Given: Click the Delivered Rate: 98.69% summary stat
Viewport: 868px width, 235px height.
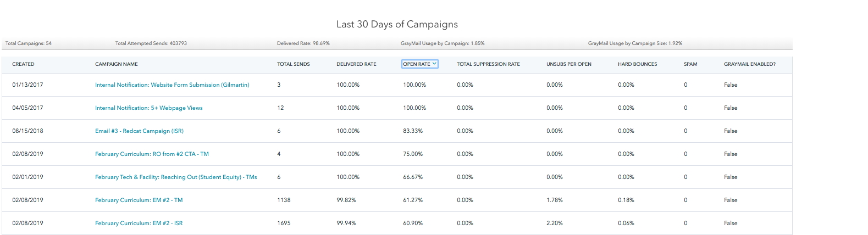Looking at the screenshot, I should [303, 43].
